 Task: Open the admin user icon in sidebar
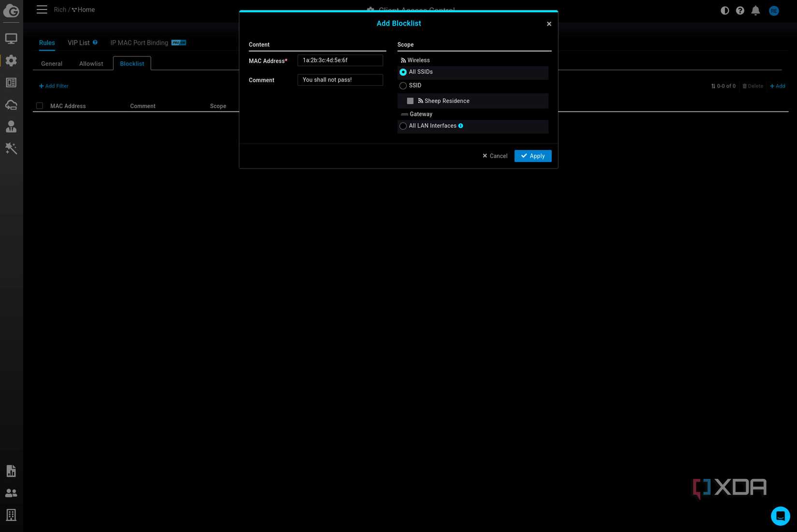12,126
